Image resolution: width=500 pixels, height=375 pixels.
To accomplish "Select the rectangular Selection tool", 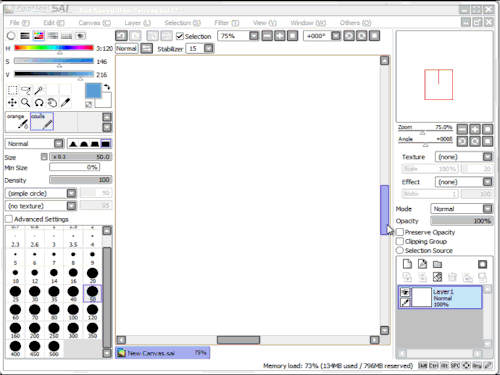I will tap(12, 90).
